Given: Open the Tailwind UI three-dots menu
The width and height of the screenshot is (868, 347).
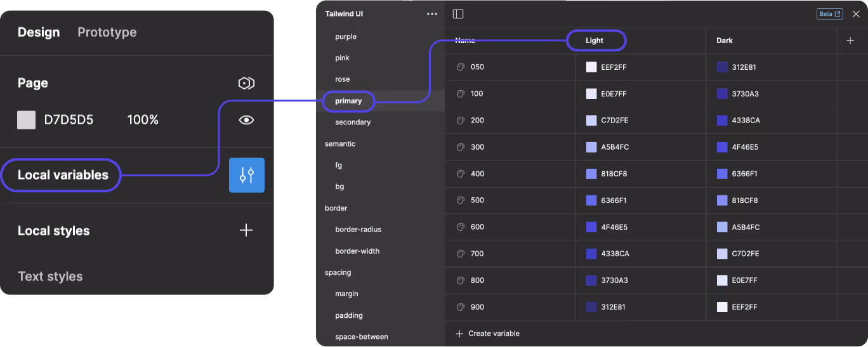Looking at the screenshot, I should click(432, 14).
